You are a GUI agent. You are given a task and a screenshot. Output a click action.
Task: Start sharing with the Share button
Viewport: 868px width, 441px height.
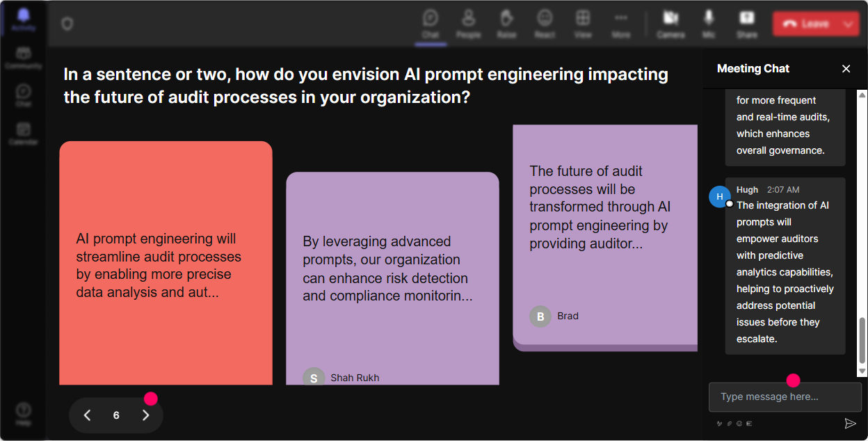pos(747,23)
